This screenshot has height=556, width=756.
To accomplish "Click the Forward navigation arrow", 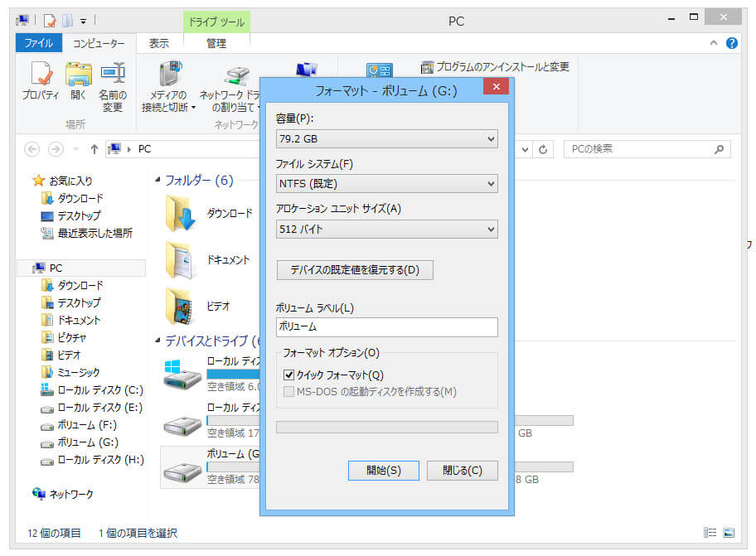I will pos(56,149).
